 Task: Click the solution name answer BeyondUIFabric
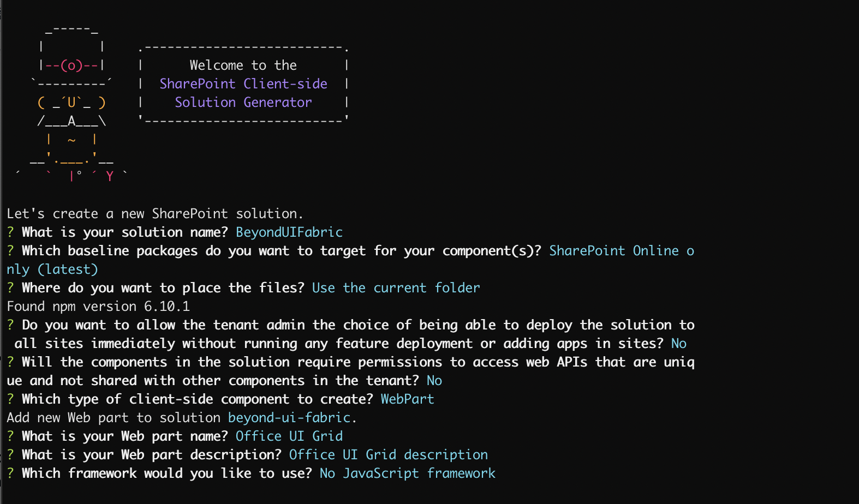[x=289, y=232]
